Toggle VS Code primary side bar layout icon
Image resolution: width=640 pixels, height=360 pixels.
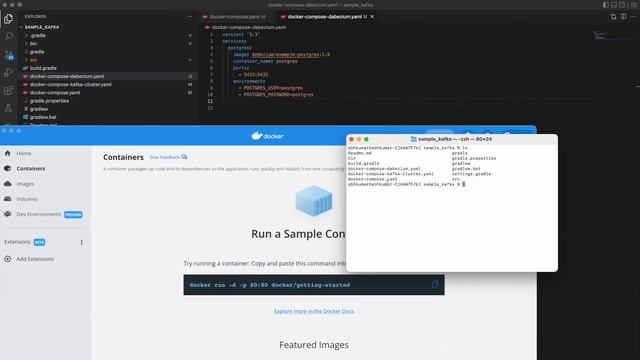point(606,5)
